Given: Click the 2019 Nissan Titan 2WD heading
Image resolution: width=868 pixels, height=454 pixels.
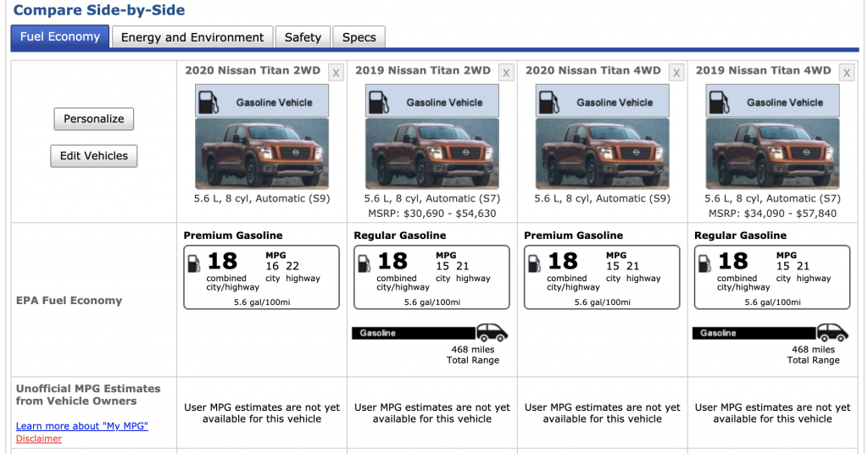Looking at the screenshot, I should 423,70.
